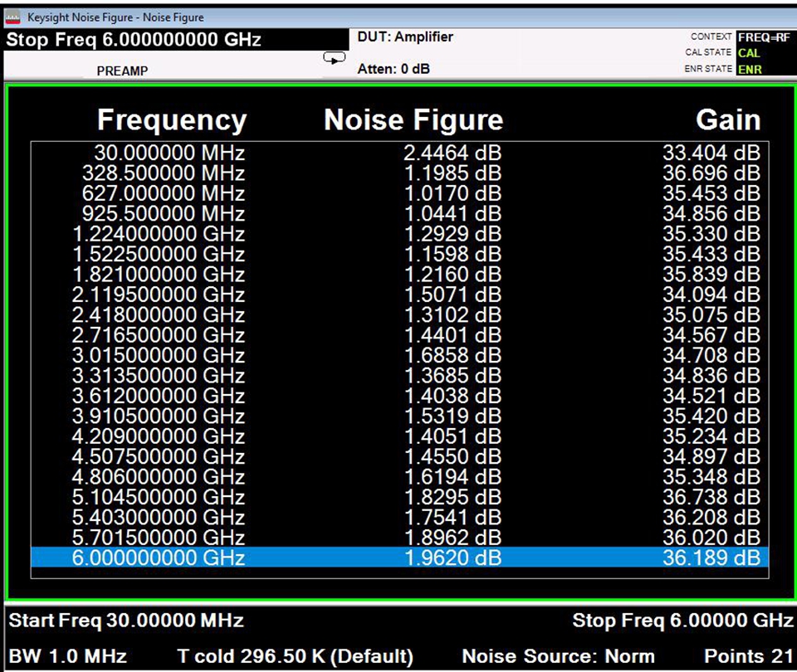Select the PREAMP label
Viewport: 797px width, 672px height.
coord(122,71)
